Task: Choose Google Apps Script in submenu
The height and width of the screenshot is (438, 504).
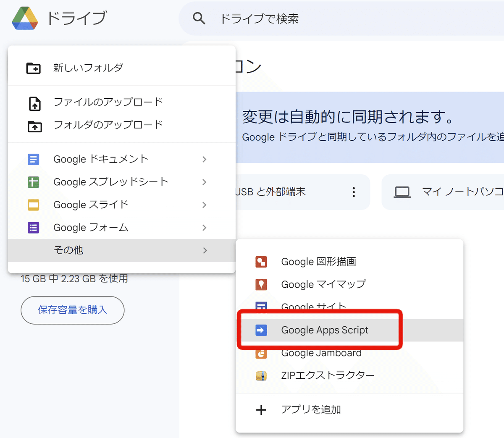Action: pyautogui.click(x=349, y=330)
